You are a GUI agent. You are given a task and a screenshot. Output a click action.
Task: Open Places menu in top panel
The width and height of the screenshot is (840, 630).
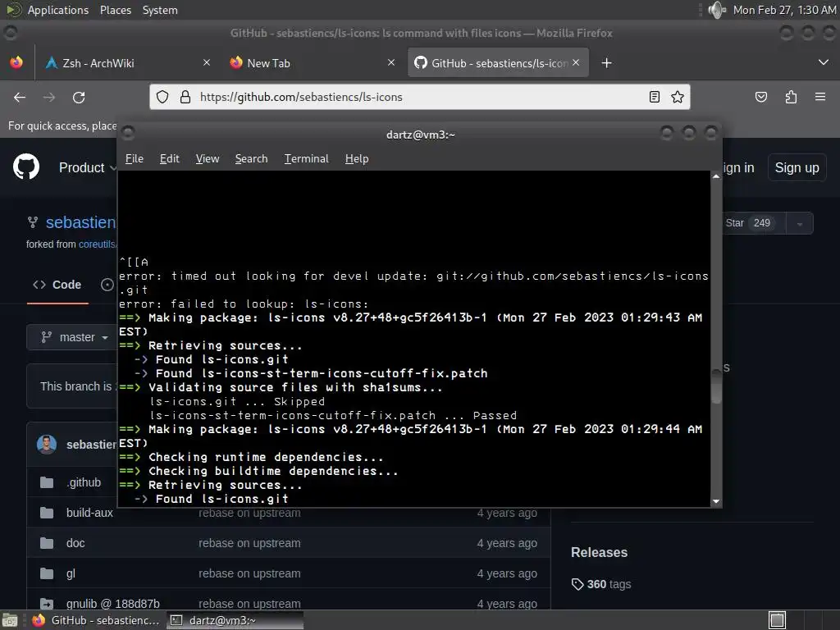coord(116,10)
